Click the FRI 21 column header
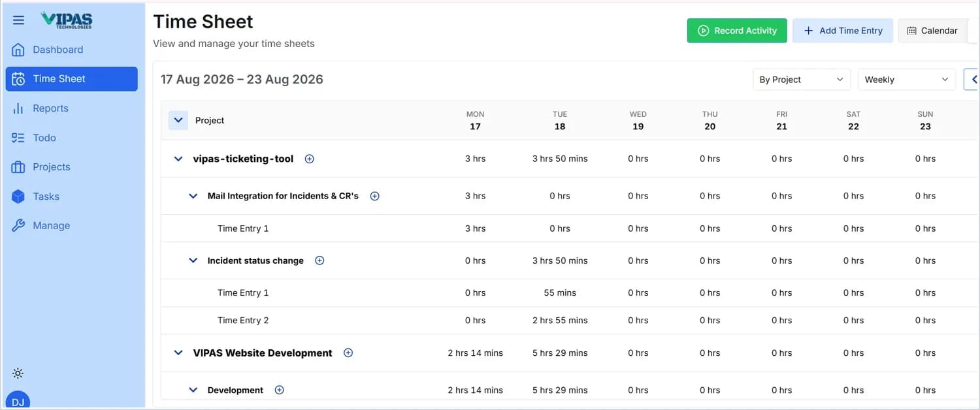The height and width of the screenshot is (410, 980). tap(782, 120)
